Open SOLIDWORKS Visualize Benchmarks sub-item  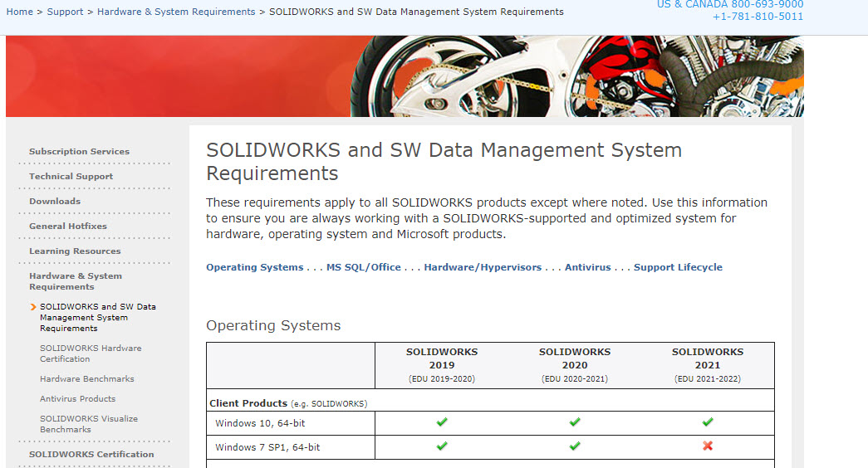(x=89, y=424)
